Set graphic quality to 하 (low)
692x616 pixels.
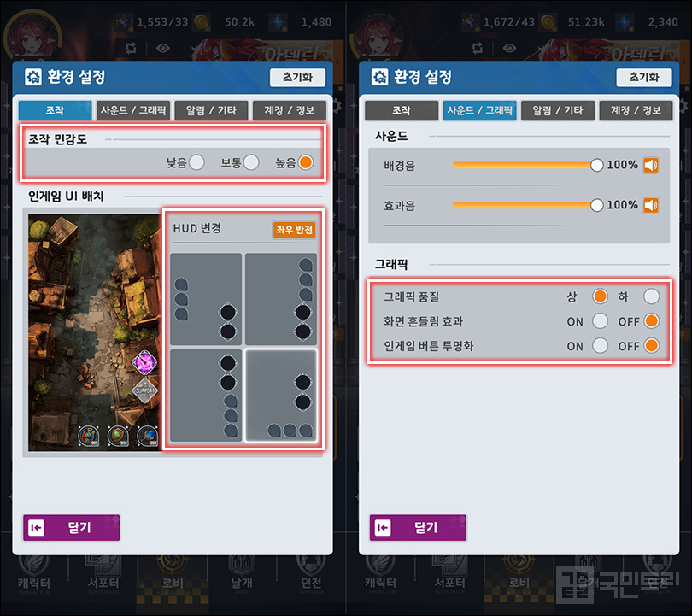click(x=651, y=296)
